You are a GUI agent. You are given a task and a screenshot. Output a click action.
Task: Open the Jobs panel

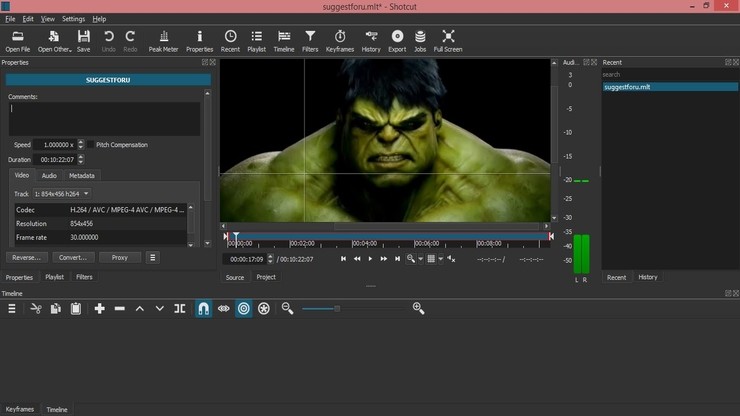[x=420, y=41]
